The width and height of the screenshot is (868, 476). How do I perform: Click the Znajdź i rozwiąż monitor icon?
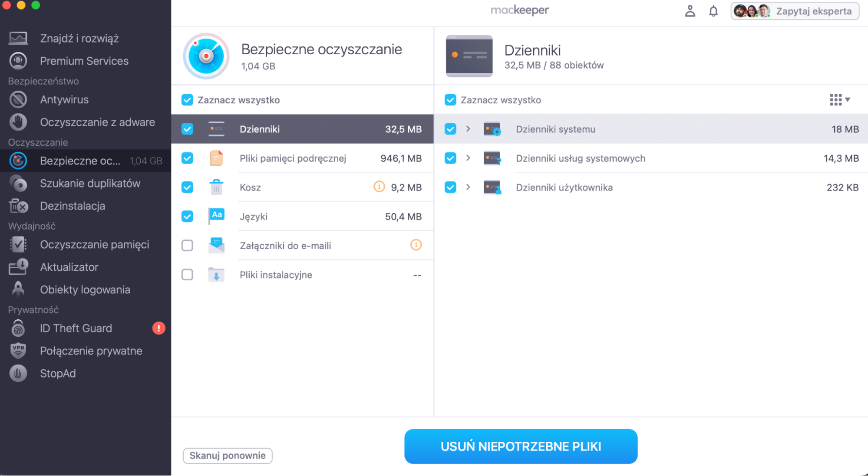pos(18,38)
